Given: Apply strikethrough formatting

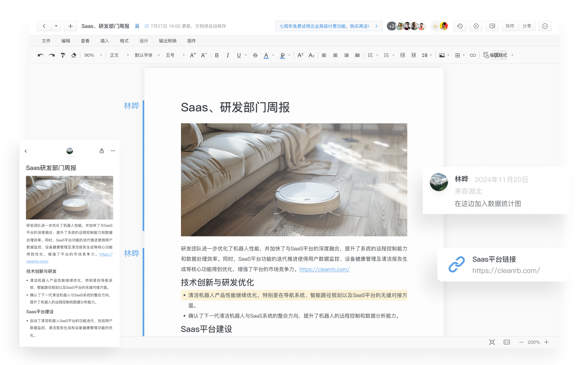Looking at the screenshot, I should click(x=255, y=55).
